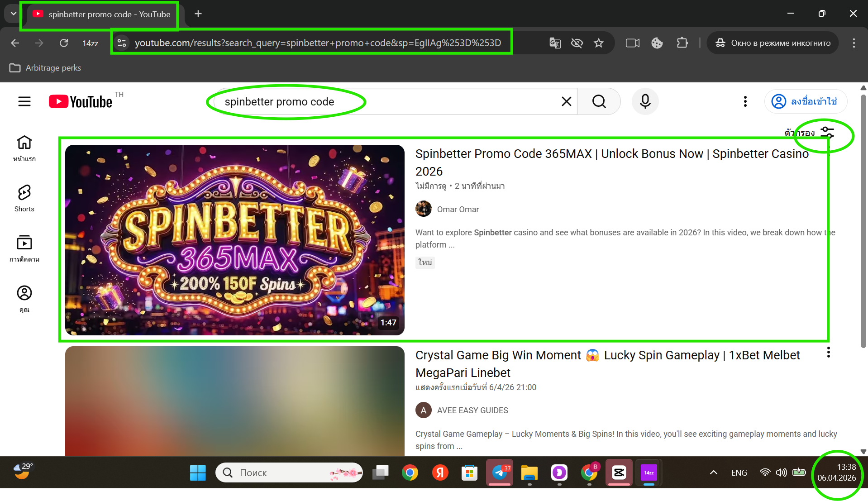Screen dimensions: 868x501
Task: Open the volume control in the system tray
Action: pos(781,472)
